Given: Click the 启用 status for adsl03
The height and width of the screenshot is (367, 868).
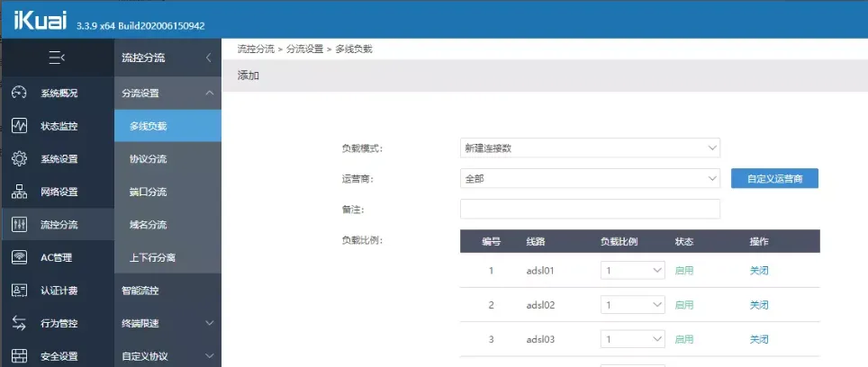Looking at the screenshot, I should pos(684,339).
